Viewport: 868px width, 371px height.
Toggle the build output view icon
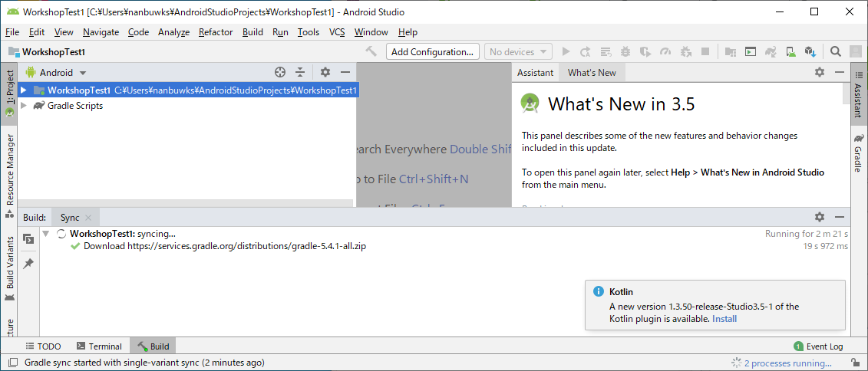pyautogui.click(x=28, y=239)
